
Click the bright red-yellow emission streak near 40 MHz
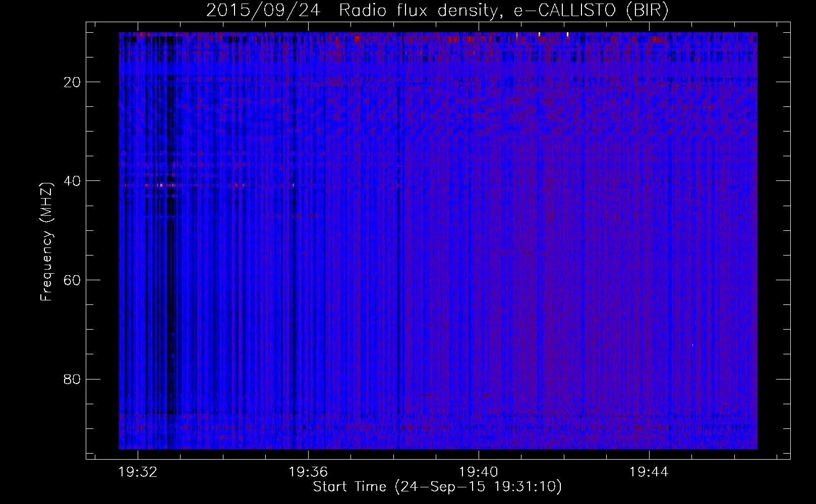(160, 185)
